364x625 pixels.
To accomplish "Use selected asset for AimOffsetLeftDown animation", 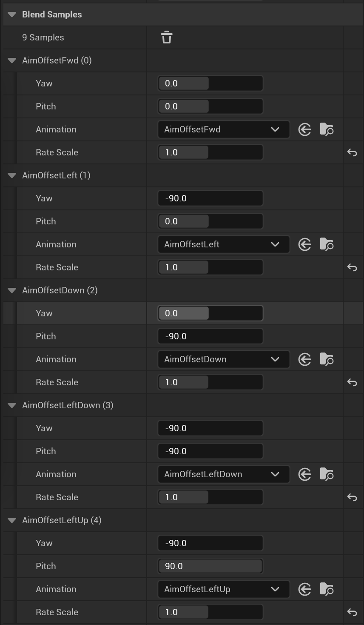I will click(305, 474).
